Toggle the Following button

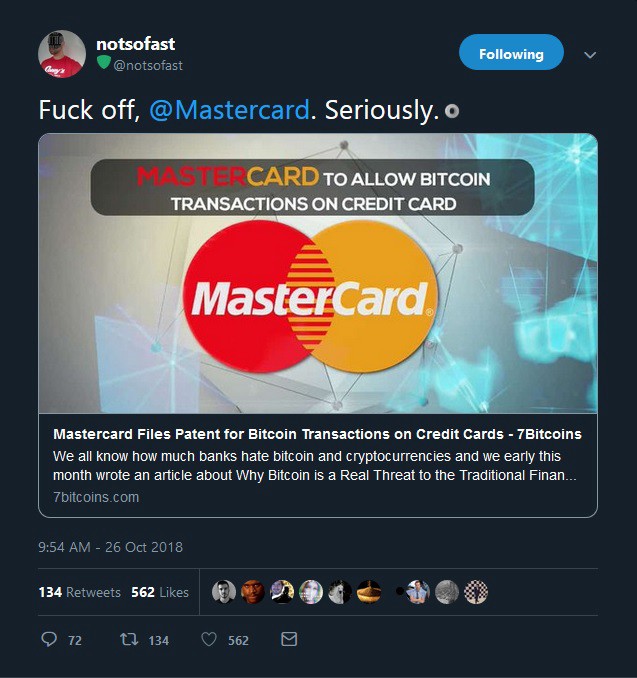[511, 52]
